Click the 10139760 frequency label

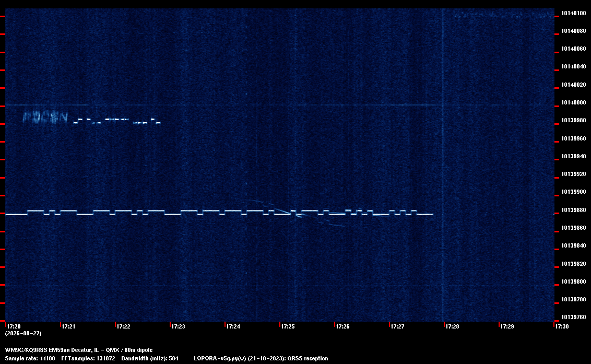tap(573, 317)
